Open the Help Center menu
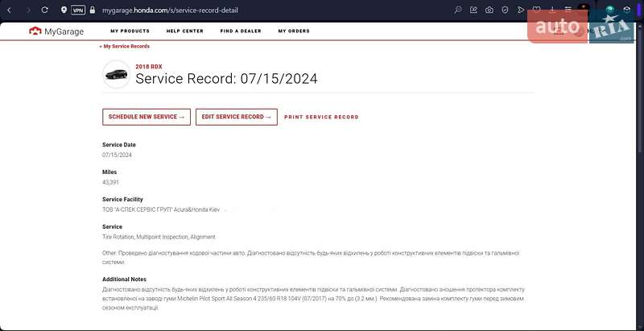 point(184,31)
